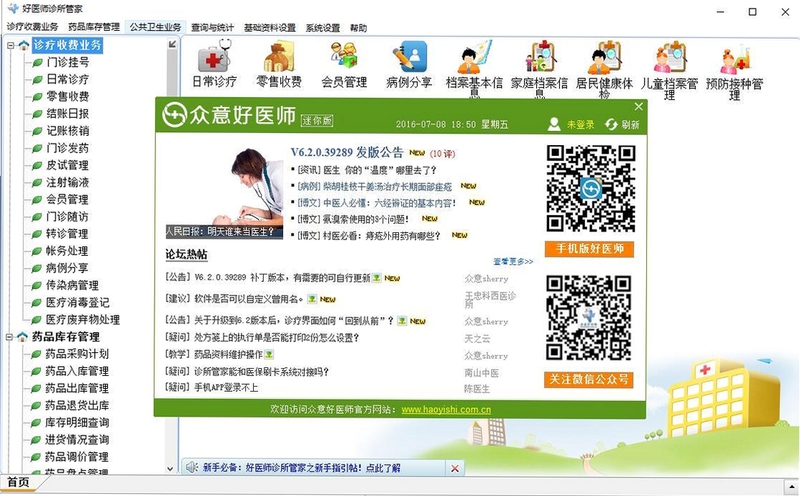
Task: Select 药品调价管理 in the sidebar tree
Action: [77, 457]
